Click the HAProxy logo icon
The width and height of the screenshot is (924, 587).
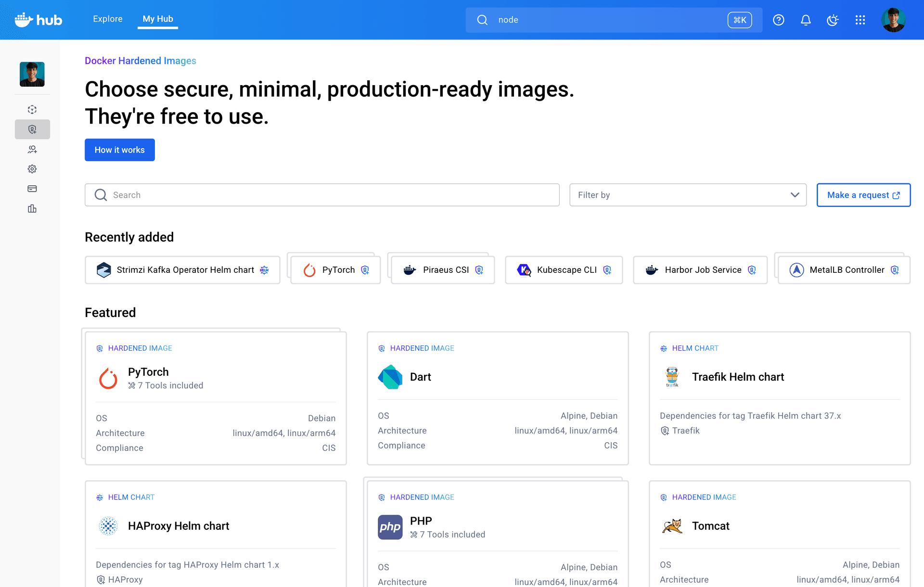[x=108, y=526]
